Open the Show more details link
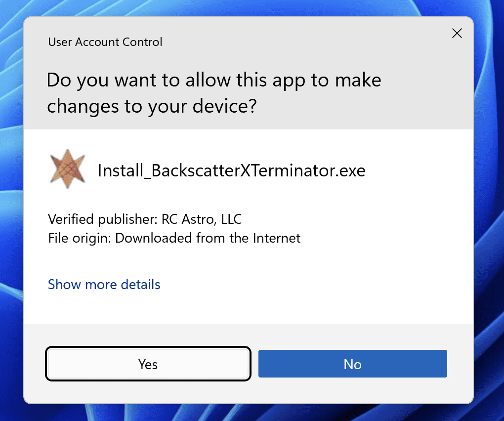The width and height of the screenshot is (504, 421). [104, 285]
